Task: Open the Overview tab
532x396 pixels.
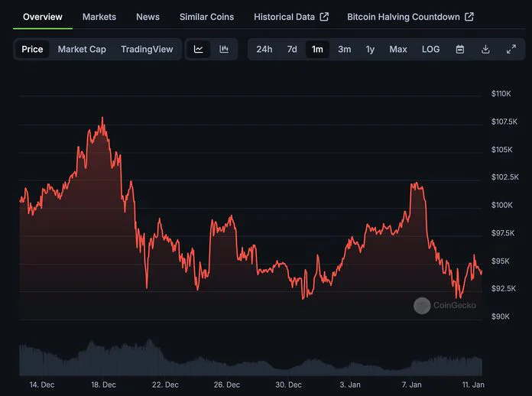Action: [43, 17]
